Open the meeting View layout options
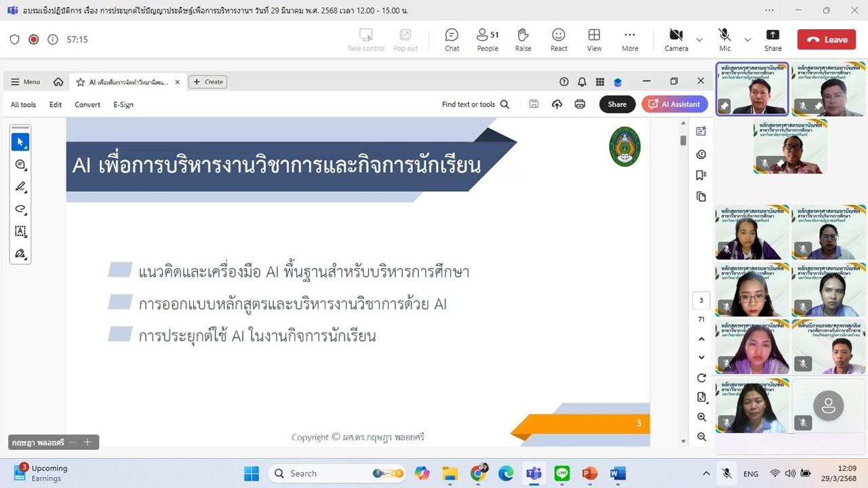Image resolution: width=868 pixels, height=488 pixels. tap(594, 39)
